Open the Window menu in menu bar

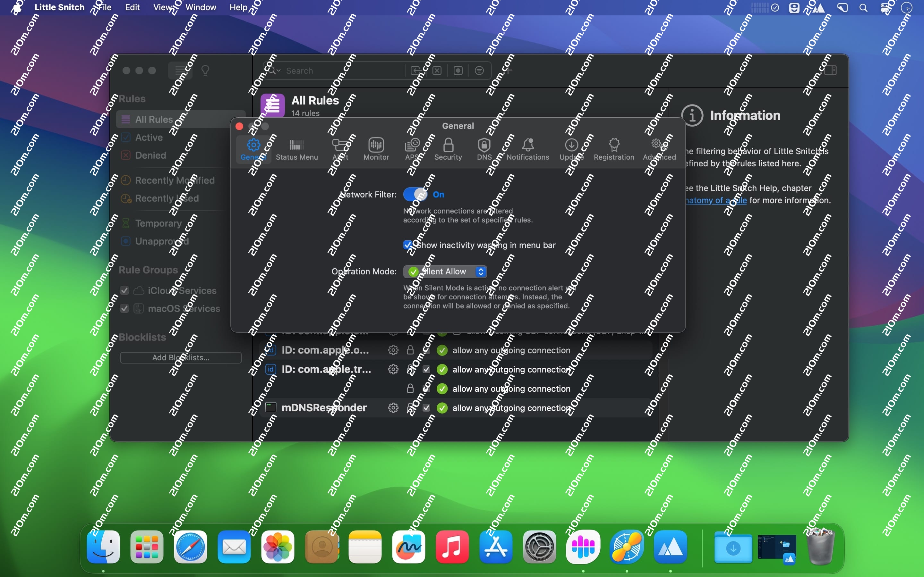tap(201, 7)
